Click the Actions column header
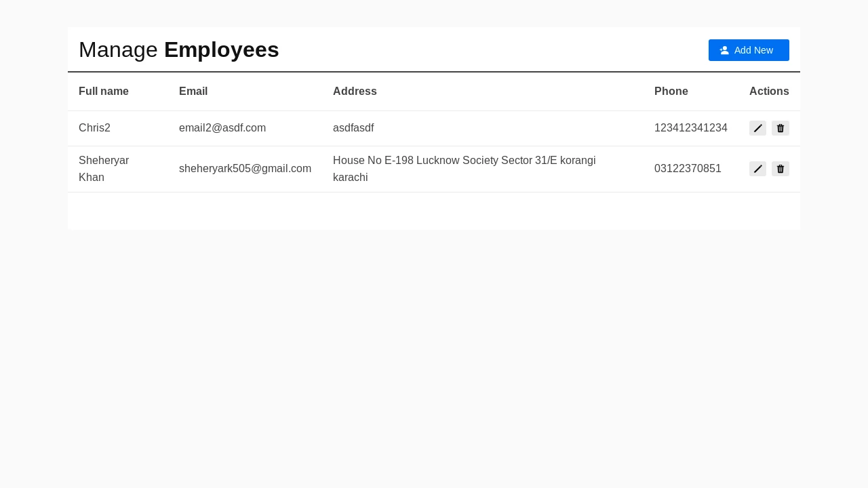 pos(769,91)
